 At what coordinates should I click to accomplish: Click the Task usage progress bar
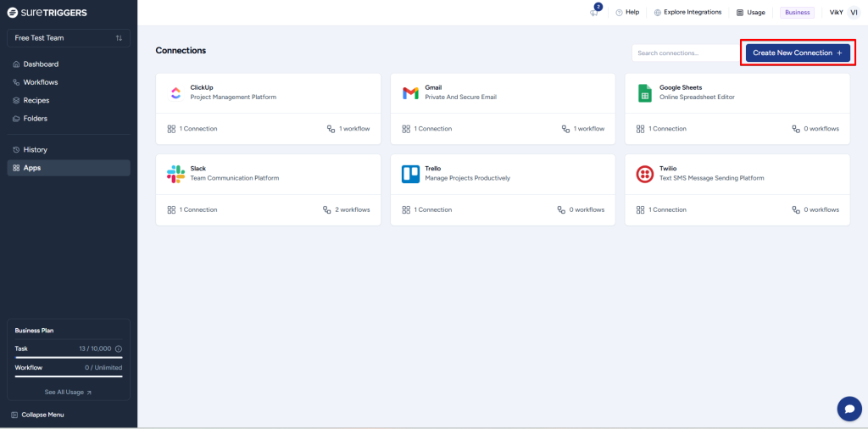(x=69, y=357)
